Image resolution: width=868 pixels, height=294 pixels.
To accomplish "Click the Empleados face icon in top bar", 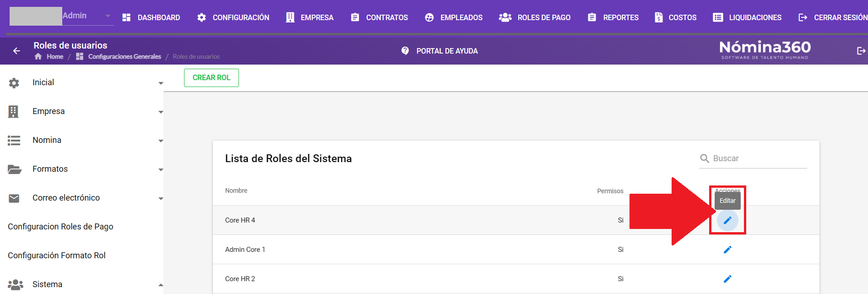I will pos(429,17).
